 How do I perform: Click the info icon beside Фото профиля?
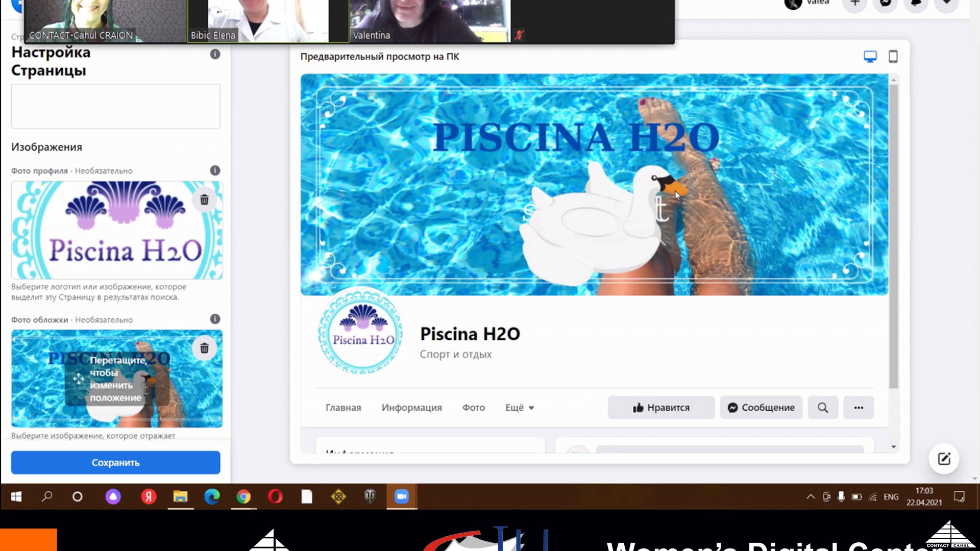click(215, 170)
